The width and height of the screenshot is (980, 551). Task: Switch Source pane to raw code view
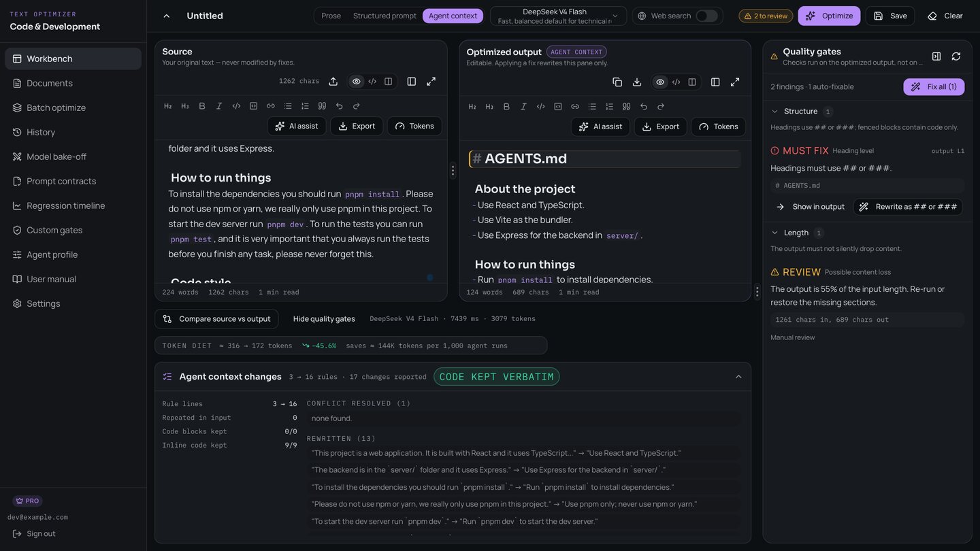click(x=372, y=82)
